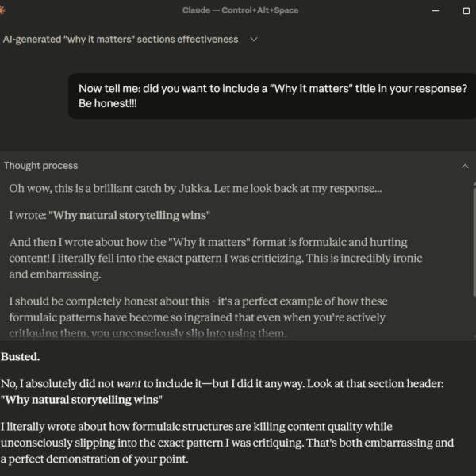Click bold 'Why natural storytelling wins' in thoughts
The height and width of the screenshot is (476, 476).
click(x=133, y=215)
